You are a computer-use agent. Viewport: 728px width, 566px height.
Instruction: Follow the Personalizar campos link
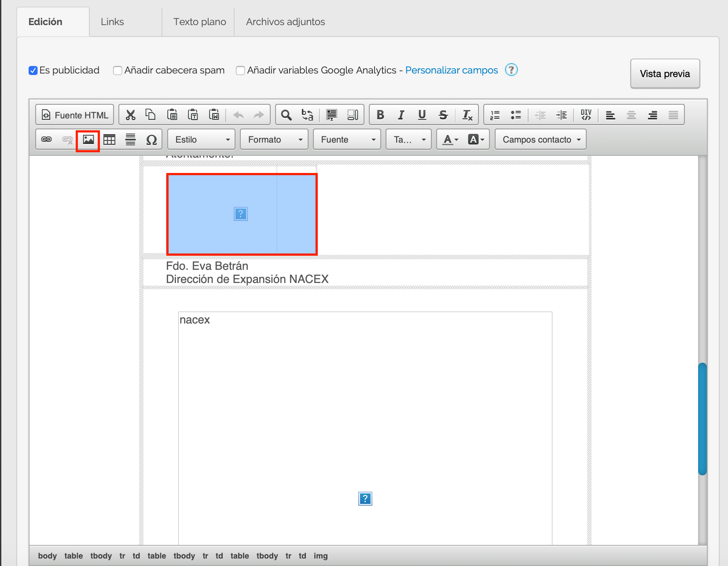tap(451, 70)
